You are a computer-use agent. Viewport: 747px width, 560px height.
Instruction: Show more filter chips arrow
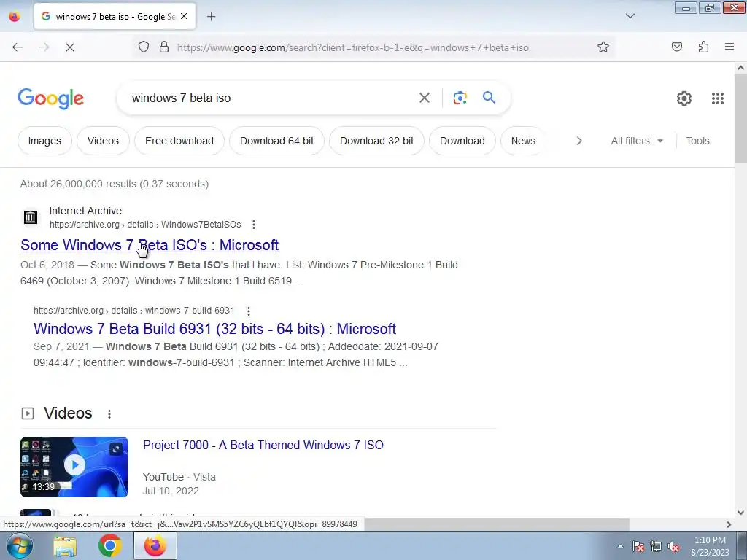tap(578, 141)
